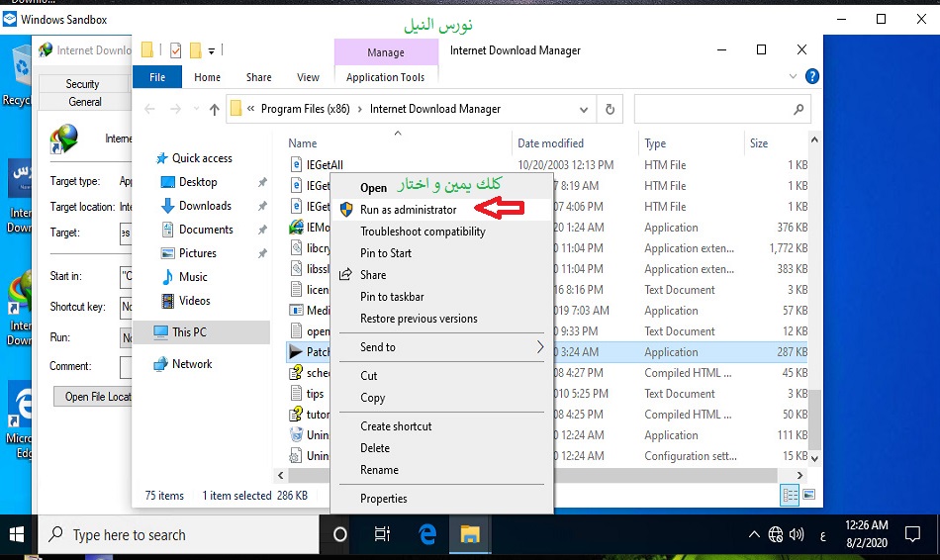
Task: Select Properties from the context menu
Action: point(384,499)
